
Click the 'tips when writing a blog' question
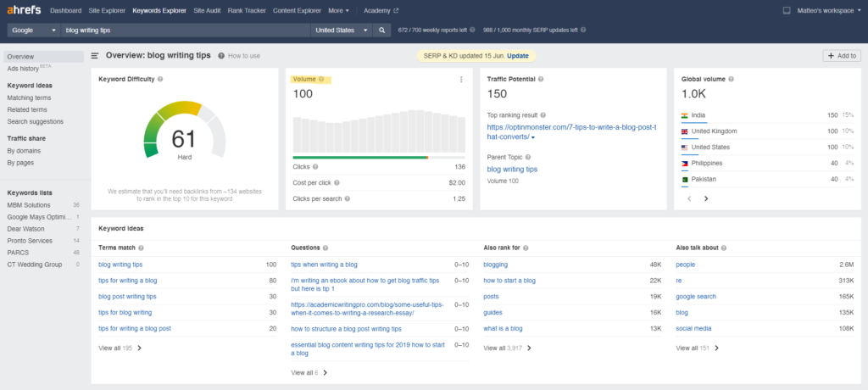click(324, 265)
